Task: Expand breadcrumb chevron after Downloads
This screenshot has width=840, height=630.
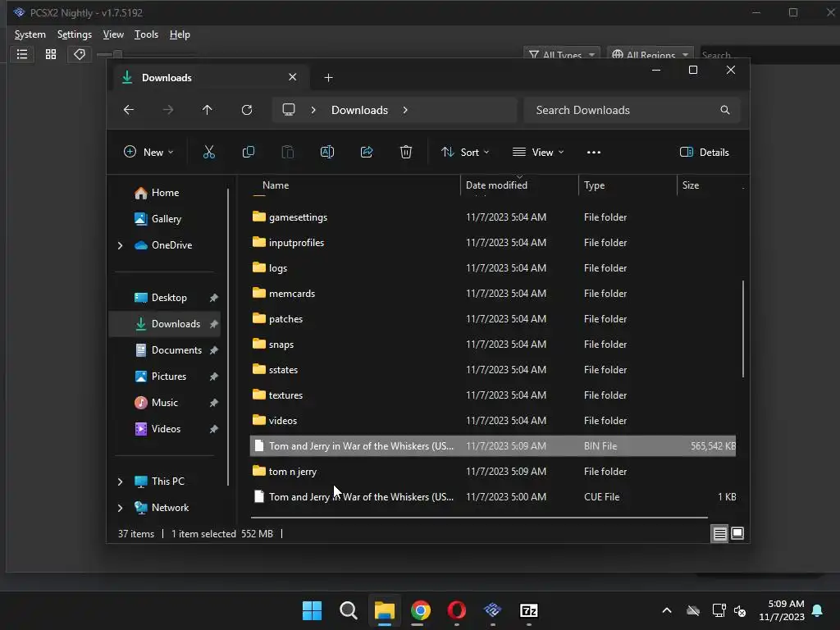Action: coord(405,110)
